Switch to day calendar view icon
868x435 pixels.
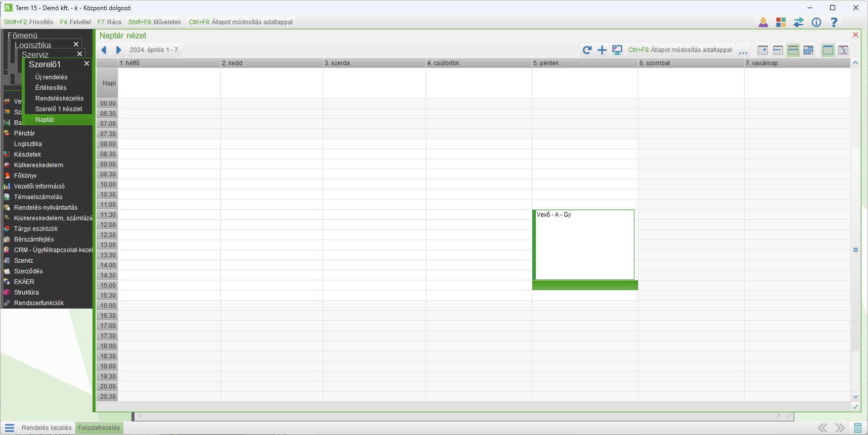763,50
